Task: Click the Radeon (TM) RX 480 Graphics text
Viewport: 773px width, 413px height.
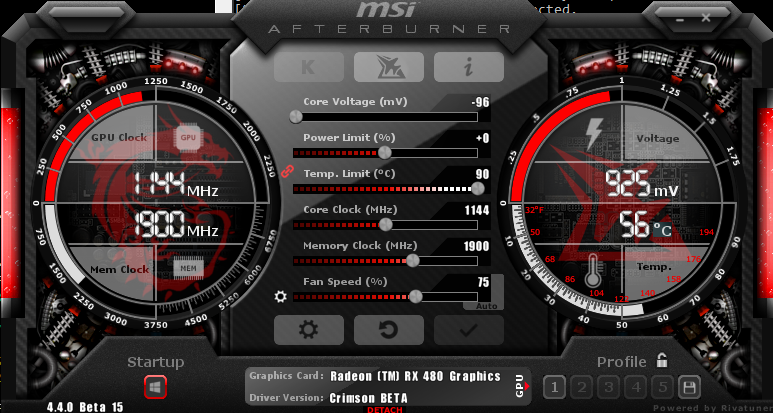Action: [415, 376]
